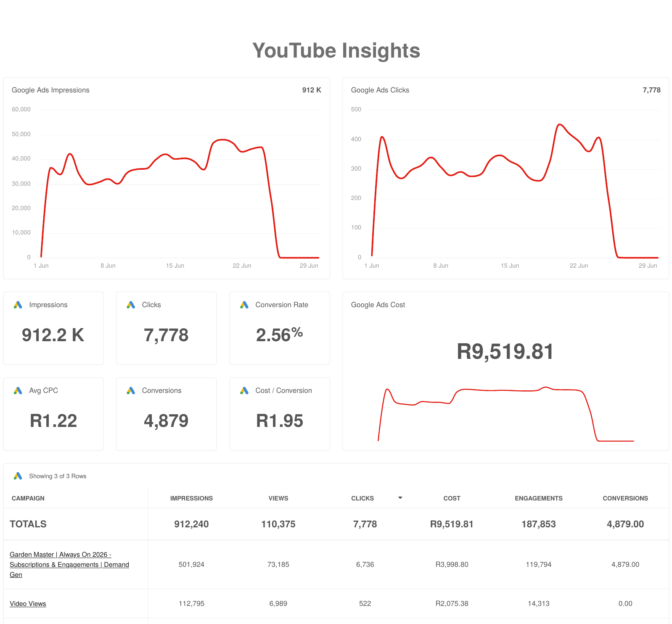
Task: Click the 912,240 total impressions cell
Action: click(x=191, y=524)
